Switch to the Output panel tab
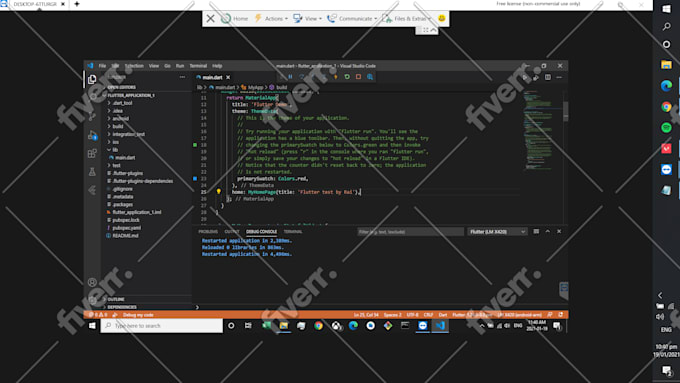Viewport: 680px width, 383px height. pos(232,232)
